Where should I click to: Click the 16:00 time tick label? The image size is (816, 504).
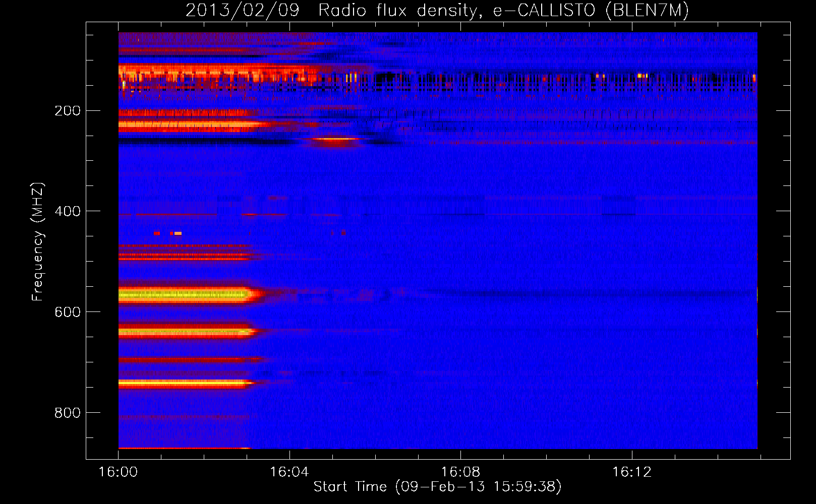(118, 472)
